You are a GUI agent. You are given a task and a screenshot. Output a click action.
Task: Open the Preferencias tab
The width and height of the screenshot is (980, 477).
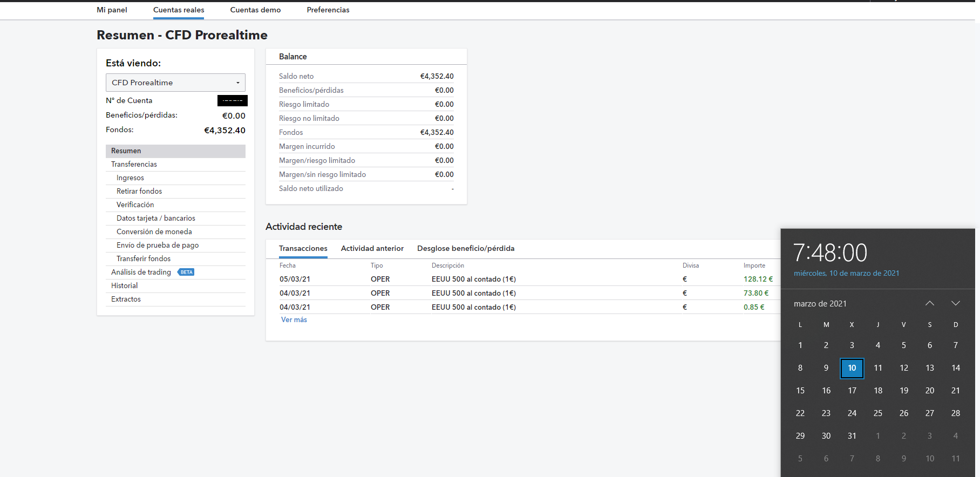[x=328, y=10]
